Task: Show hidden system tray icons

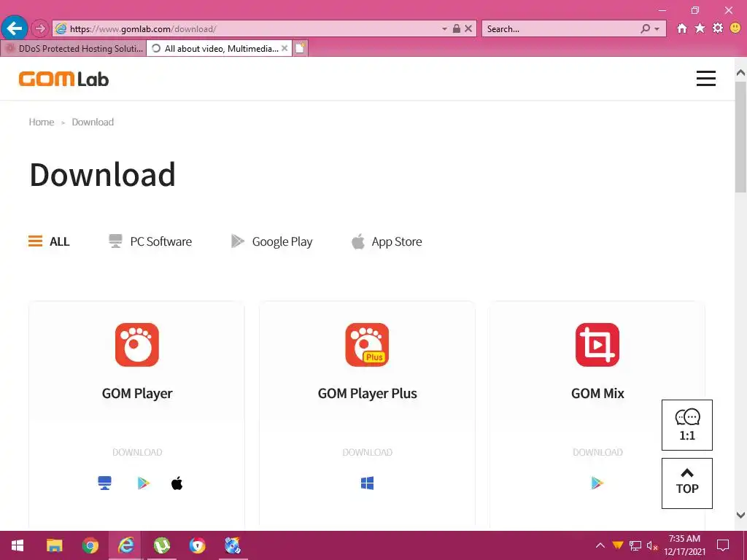Action: click(600, 545)
